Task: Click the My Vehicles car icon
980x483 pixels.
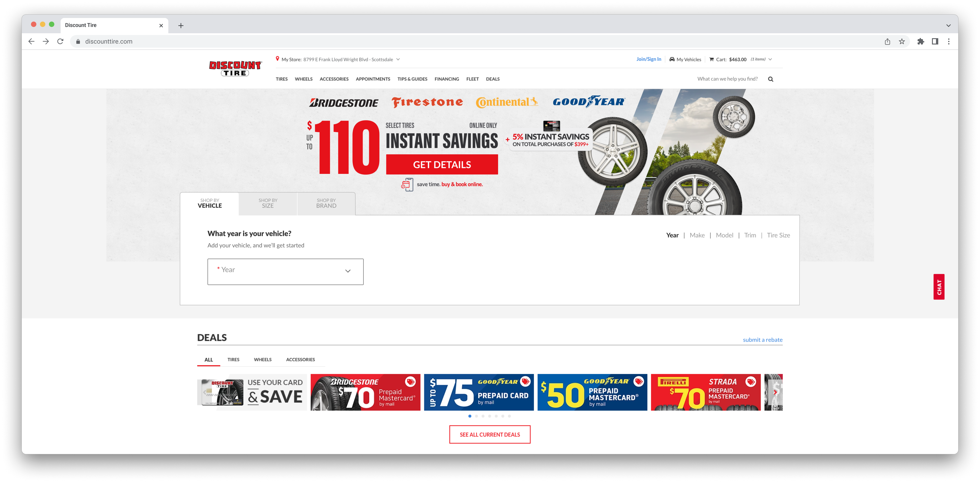Action: tap(672, 59)
